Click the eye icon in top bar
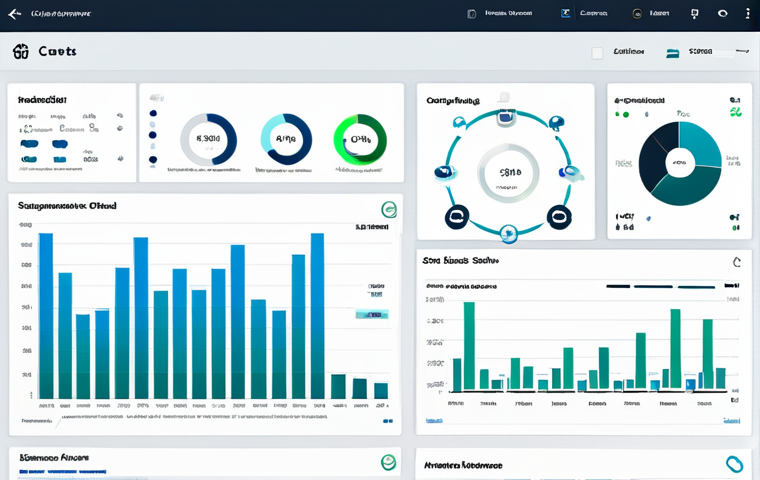The width and height of the screenshot is (760, 480). (722, 14)
